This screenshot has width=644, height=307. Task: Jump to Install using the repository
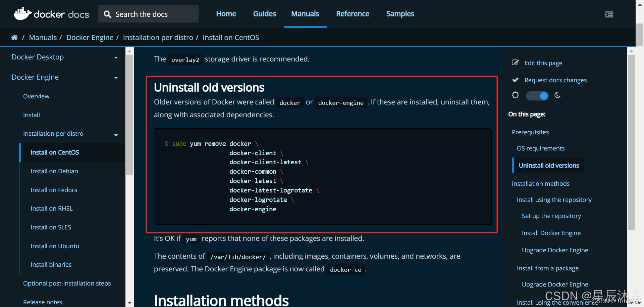pos(554,200)
